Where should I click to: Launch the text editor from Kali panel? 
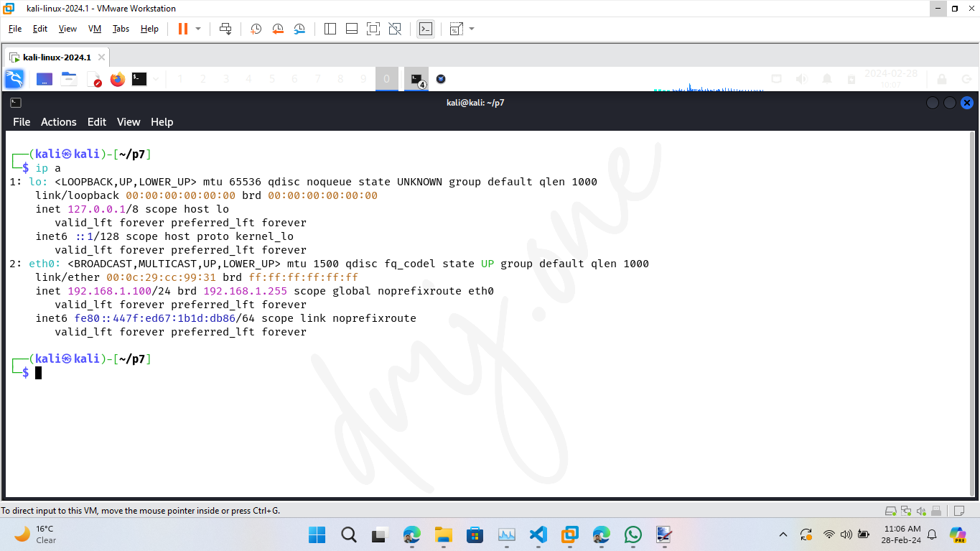tap(94, 79)
